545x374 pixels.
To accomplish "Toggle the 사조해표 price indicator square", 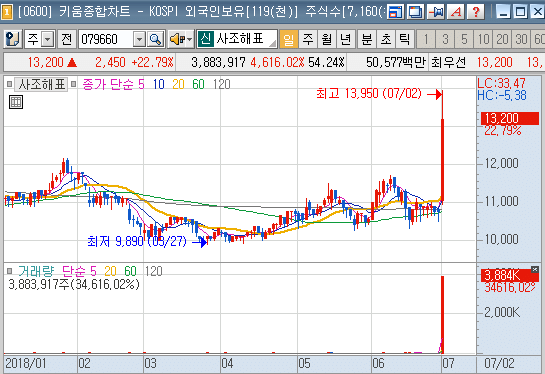I will 10,84.
